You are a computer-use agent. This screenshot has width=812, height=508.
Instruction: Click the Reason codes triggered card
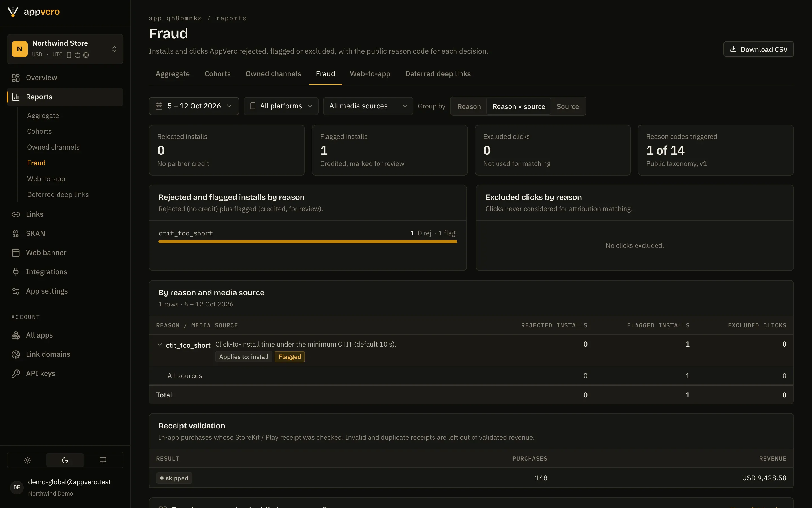tap(715, 150)
